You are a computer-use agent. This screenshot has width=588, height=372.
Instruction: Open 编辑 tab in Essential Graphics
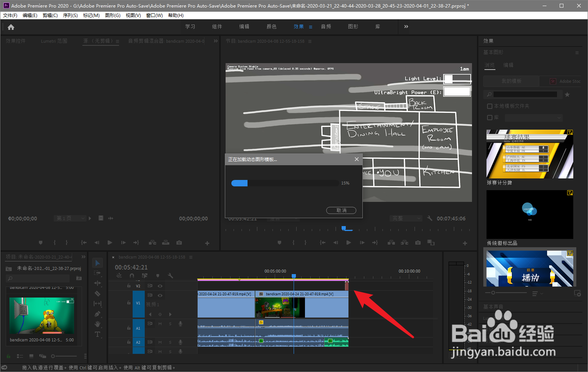pyautogui.click(x=508, y=65)
